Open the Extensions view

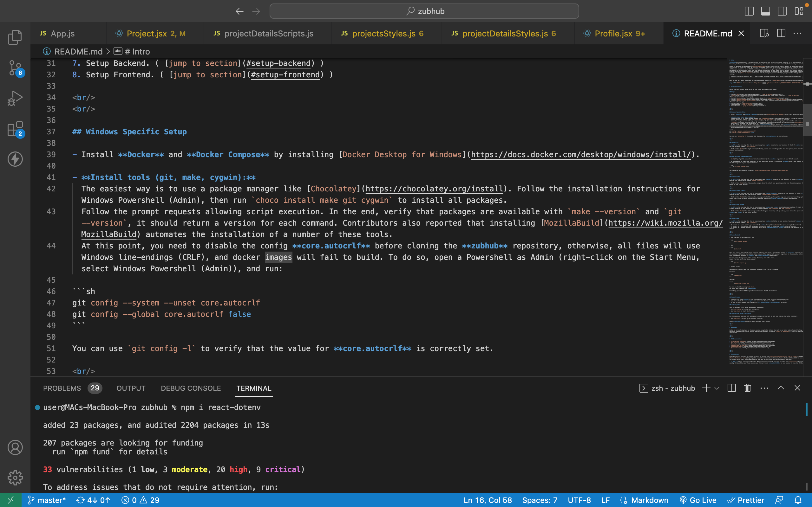15,129
